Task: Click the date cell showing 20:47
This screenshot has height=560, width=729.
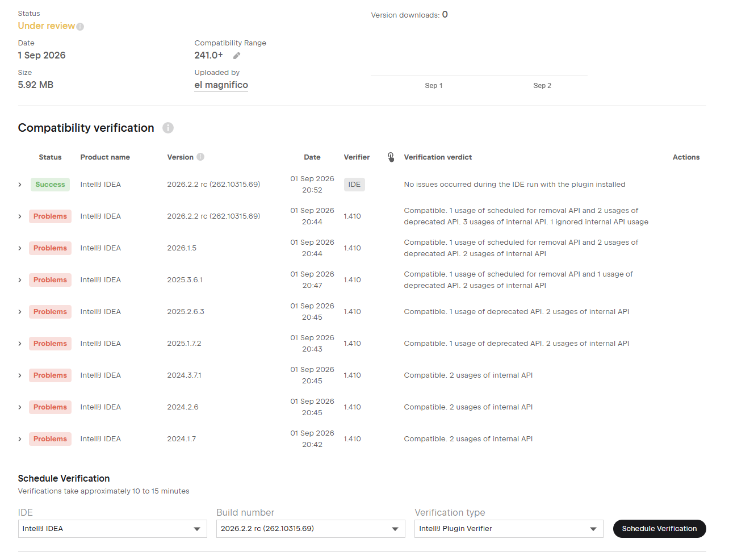Action: pos(312,280)
